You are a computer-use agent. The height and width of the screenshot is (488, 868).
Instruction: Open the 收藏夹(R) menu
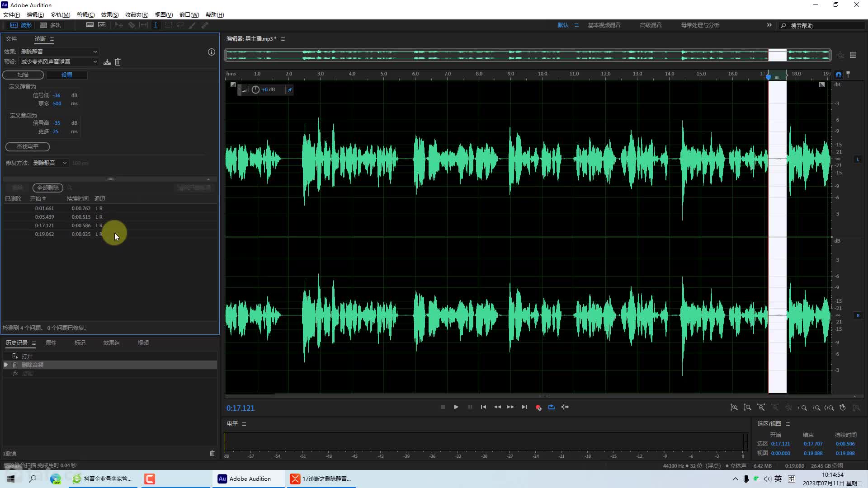tap(137, 15)
